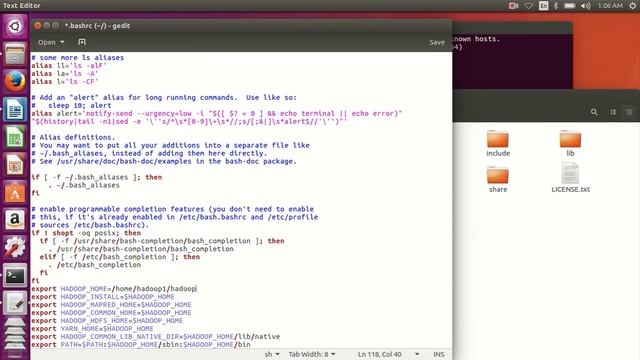Create a new document in gedit
Viewport: 640px width, 360px height.
coord(82,42)
